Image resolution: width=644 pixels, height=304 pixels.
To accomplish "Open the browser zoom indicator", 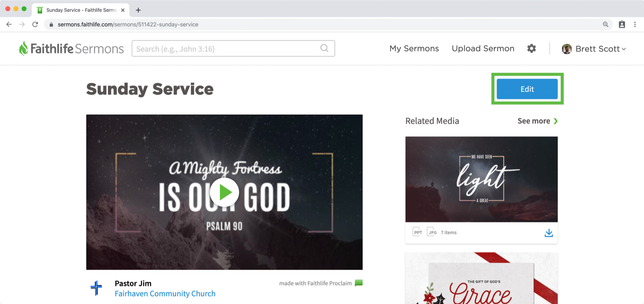I will click(605, 24).
